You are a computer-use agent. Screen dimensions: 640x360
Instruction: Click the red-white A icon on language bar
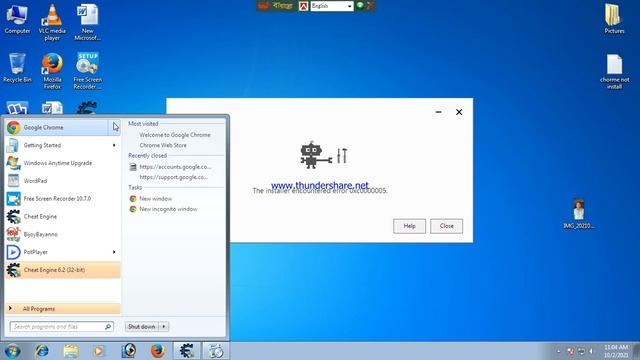tap(303, 6)
